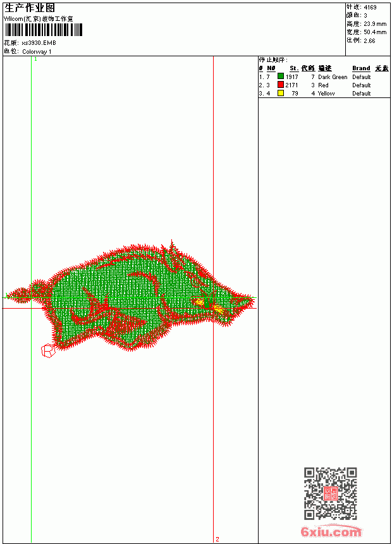This screenshot has height=544, width=392.
Task: Click the Brand column header
Action: pos(361,68)
